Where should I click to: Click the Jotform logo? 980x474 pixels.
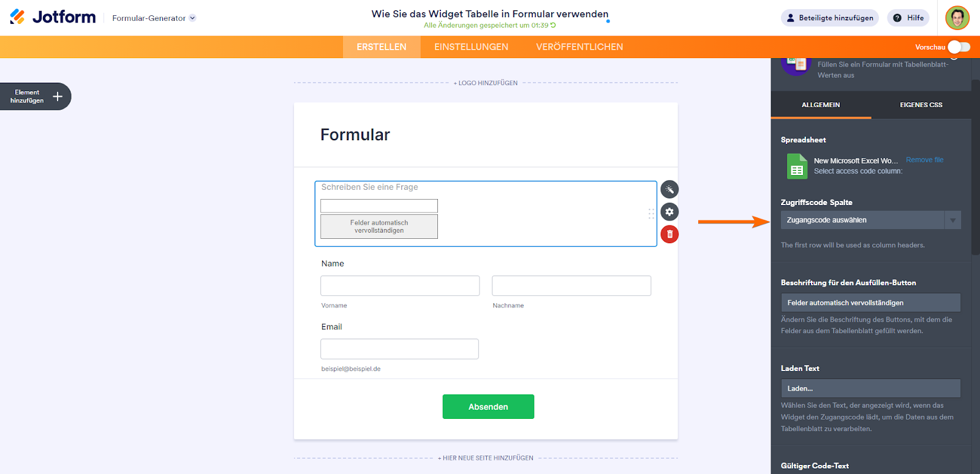pyautogui.click(x=53, y=17)
